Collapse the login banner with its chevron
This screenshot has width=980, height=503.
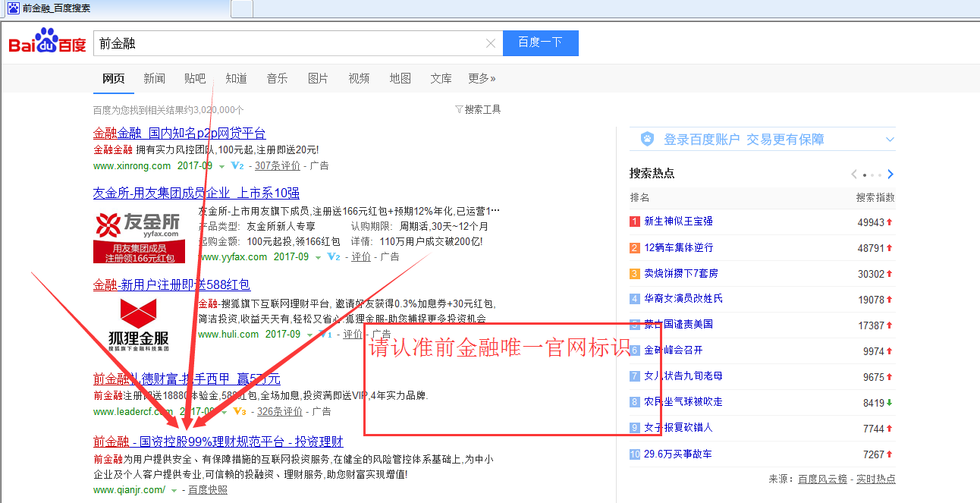[x=889, y=138]
